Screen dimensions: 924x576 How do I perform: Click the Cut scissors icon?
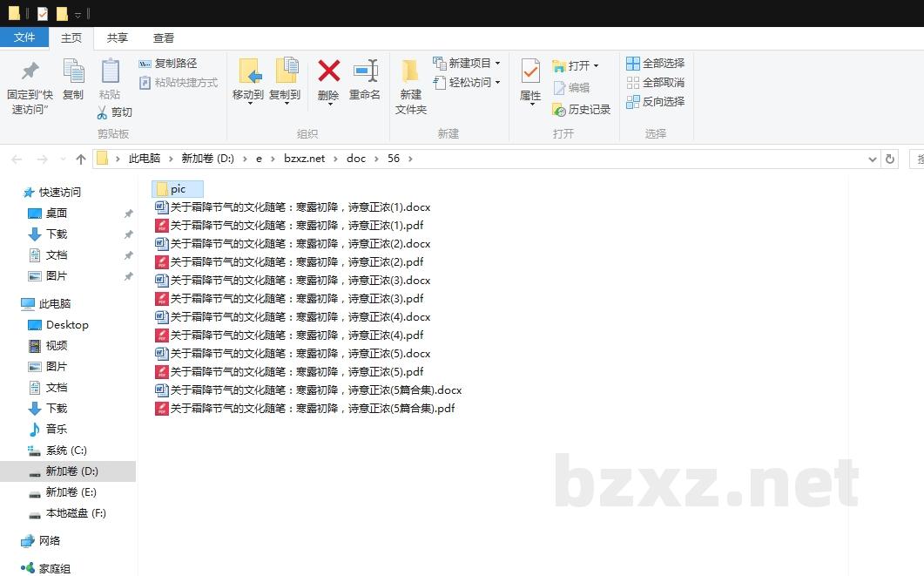tap(102, 112)
